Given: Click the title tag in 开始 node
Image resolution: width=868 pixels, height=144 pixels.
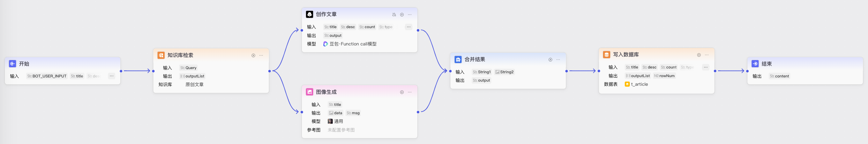Looking at the screenshot, I should [77, 76].
